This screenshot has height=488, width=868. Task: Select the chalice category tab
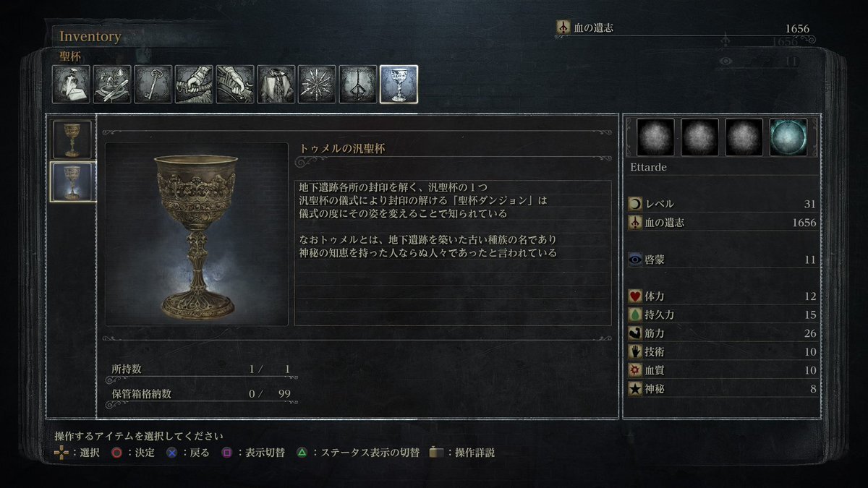(x=399, y=85)
